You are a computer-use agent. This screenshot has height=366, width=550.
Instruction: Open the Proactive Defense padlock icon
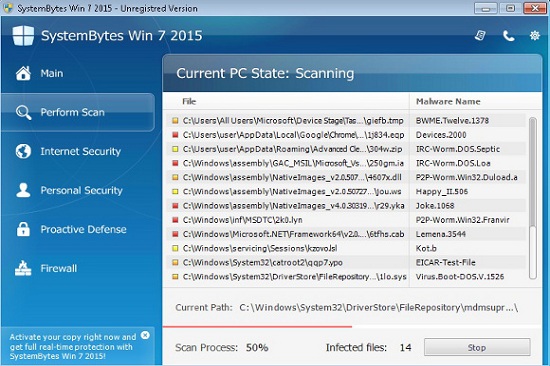click(23, 229)
